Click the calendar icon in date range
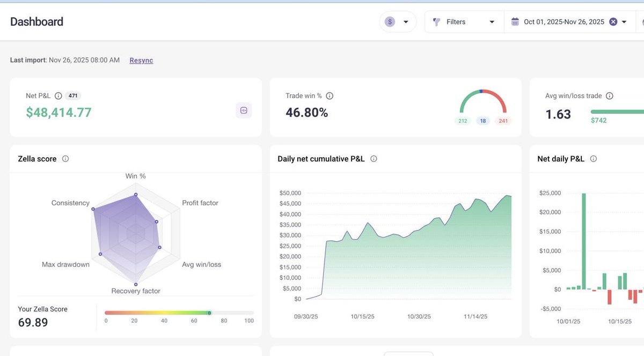 (515, 22)
